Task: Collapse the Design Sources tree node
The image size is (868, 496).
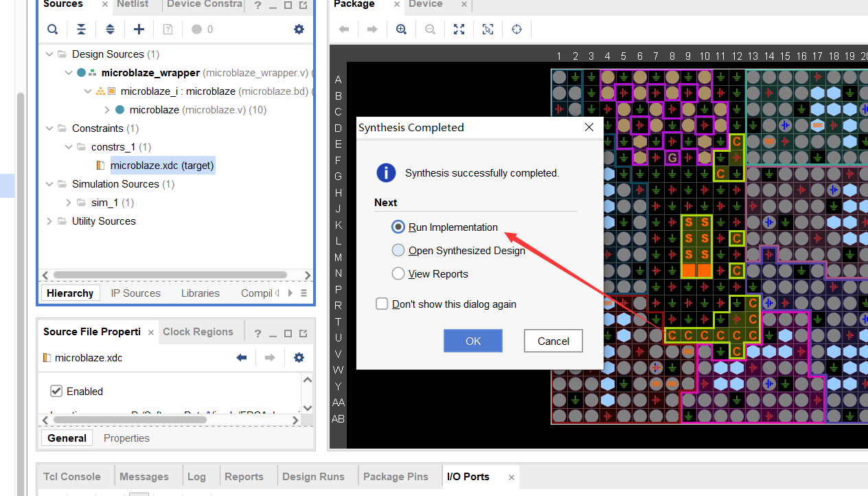Action: tap(49, 54)
